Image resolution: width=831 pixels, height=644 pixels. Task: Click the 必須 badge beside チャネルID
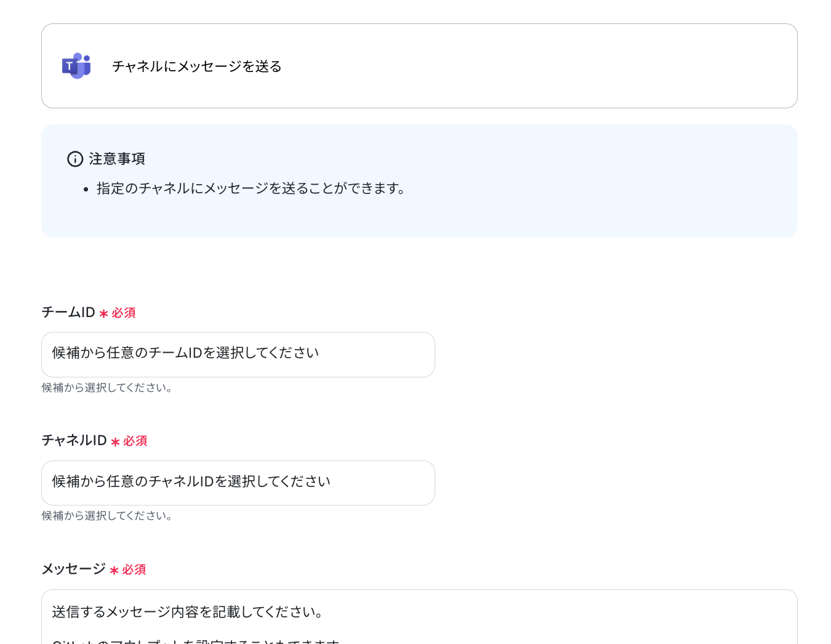(x=135, y=441)
